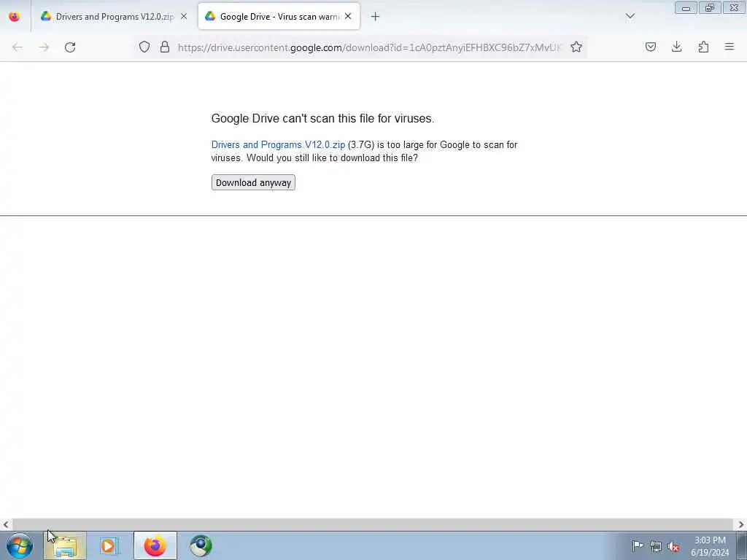
Task: Open Action Center flag in tray
Action: 638,545
